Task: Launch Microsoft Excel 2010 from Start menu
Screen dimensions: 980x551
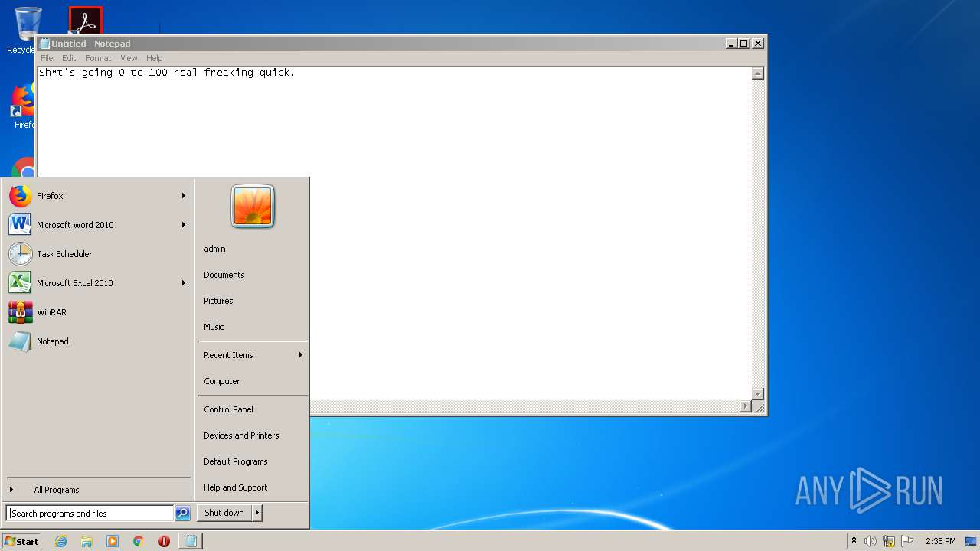Action: [97, 283]
